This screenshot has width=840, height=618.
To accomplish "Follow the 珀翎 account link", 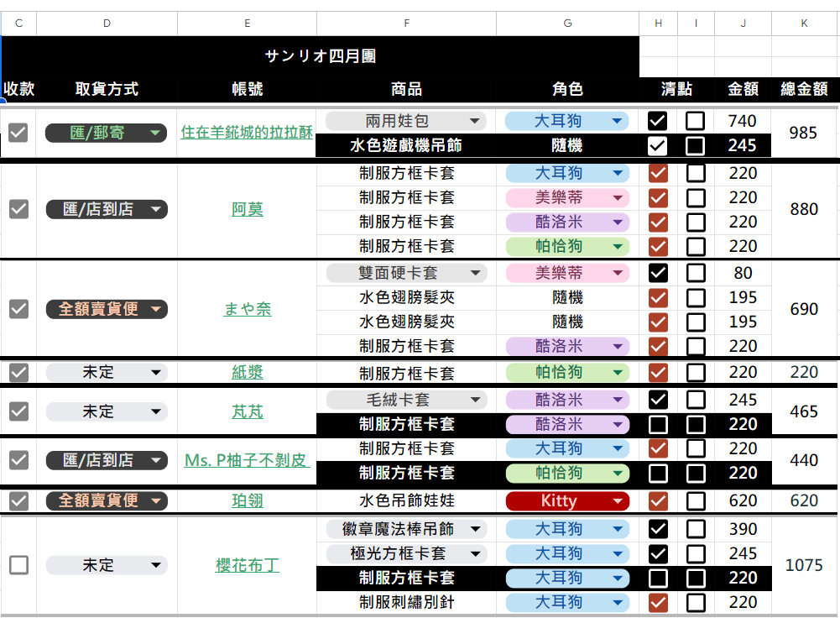I will click(247, 500).
